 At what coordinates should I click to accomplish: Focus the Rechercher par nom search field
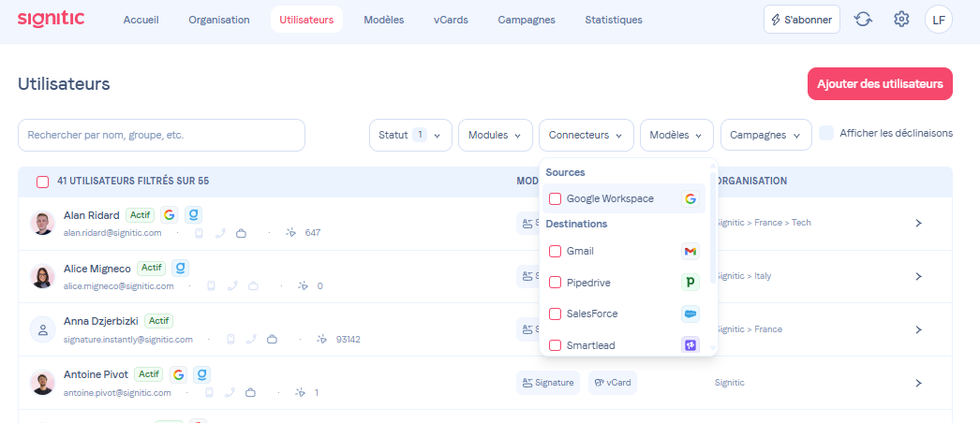(x=161, y=135)
